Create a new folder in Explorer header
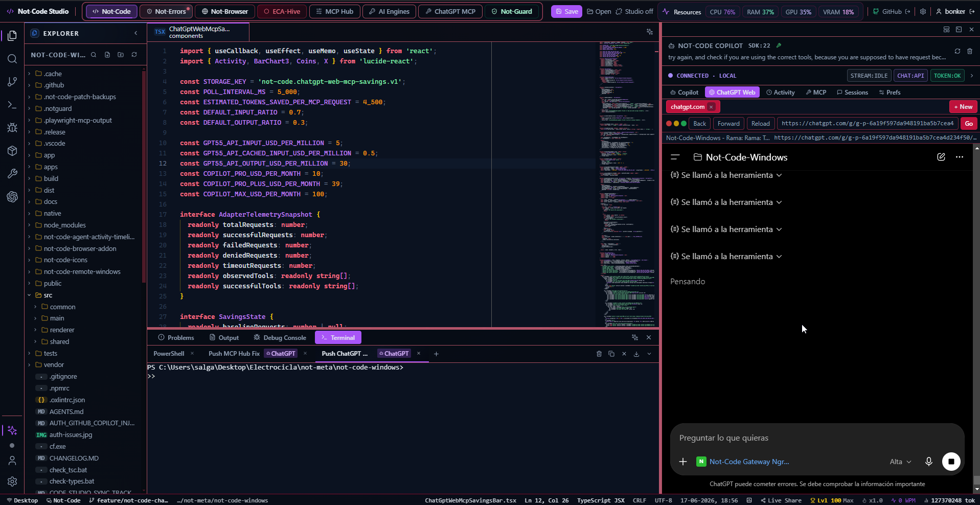Viewport: 980px width, 505px height. (x=121, y=55)
